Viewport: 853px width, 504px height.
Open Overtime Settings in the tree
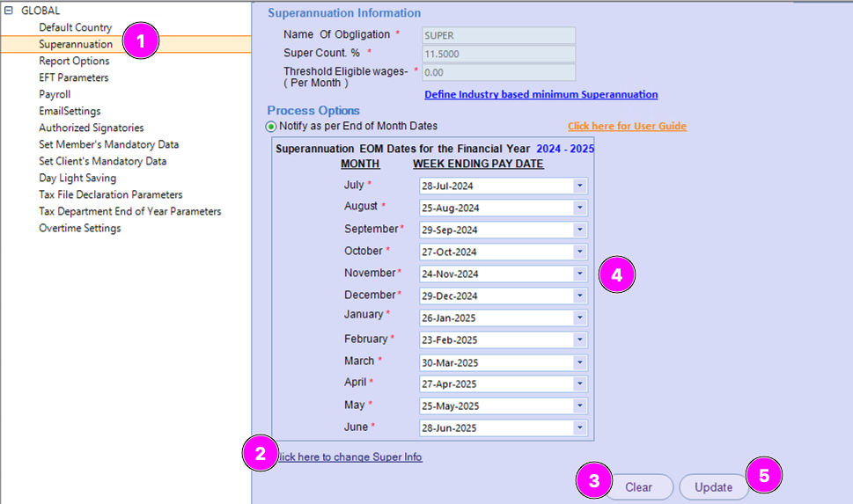click(x=80, y=228)
